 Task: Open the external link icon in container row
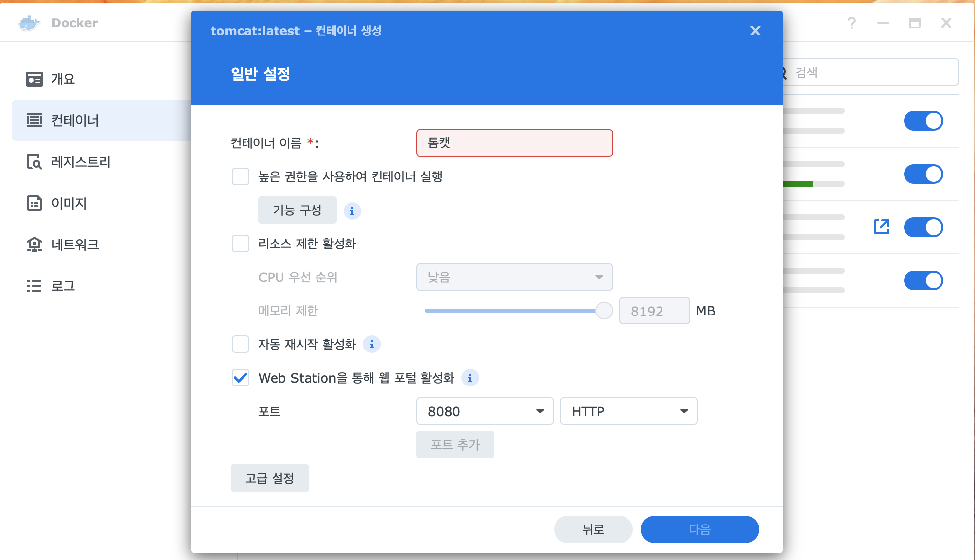pyautogui.click(x=881, y=227)
